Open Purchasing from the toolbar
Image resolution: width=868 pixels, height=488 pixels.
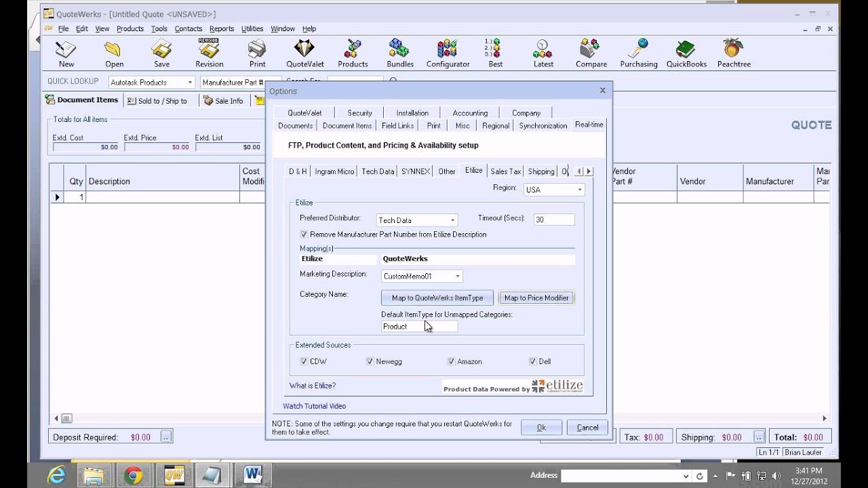(x=639, y=54)
